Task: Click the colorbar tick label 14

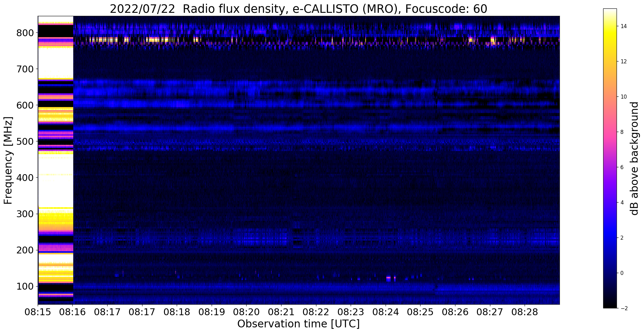Action: pyautogui.click(x=623, y=26)
